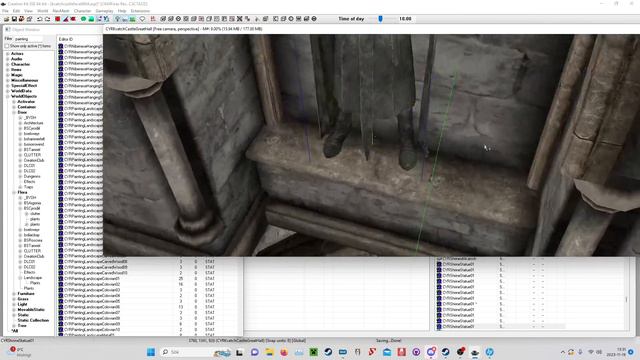Select the *All category
Viewport: 640px width, 360px height.
click(x=15, y=331)
